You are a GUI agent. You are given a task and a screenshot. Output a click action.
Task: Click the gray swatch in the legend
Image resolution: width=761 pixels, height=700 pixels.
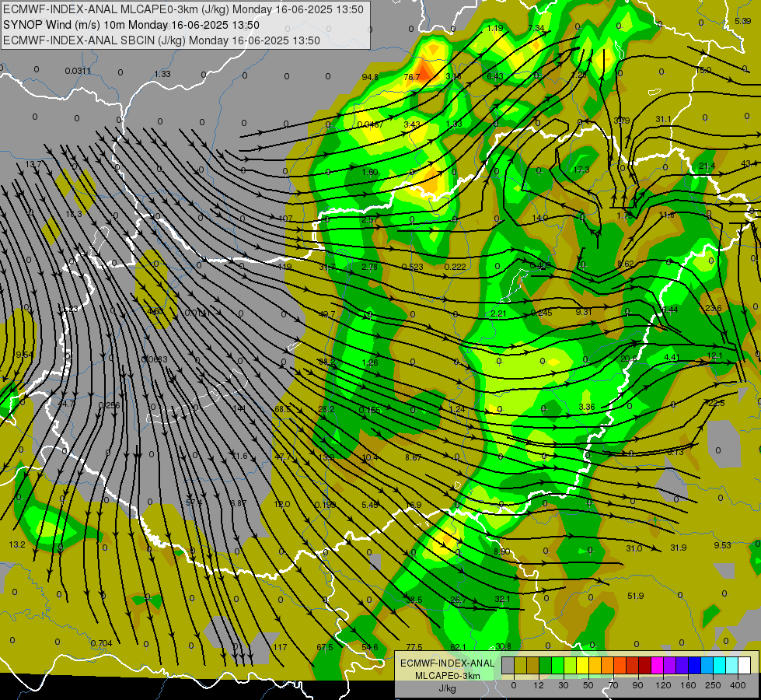point(508,666)
